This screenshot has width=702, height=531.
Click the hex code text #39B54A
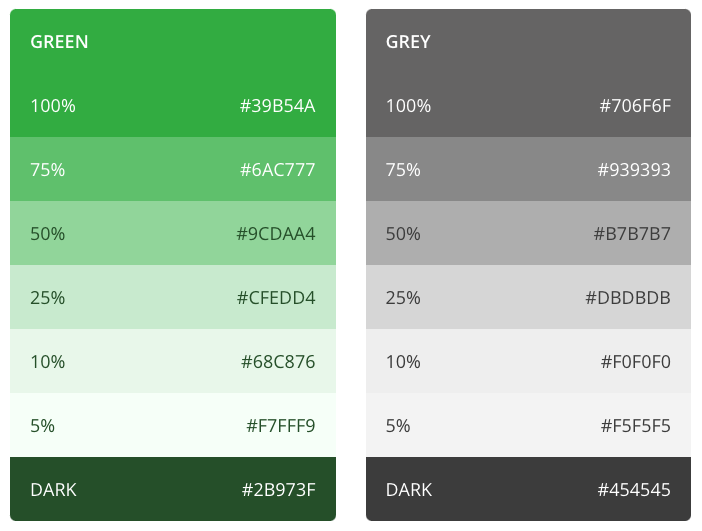point(277,106)
